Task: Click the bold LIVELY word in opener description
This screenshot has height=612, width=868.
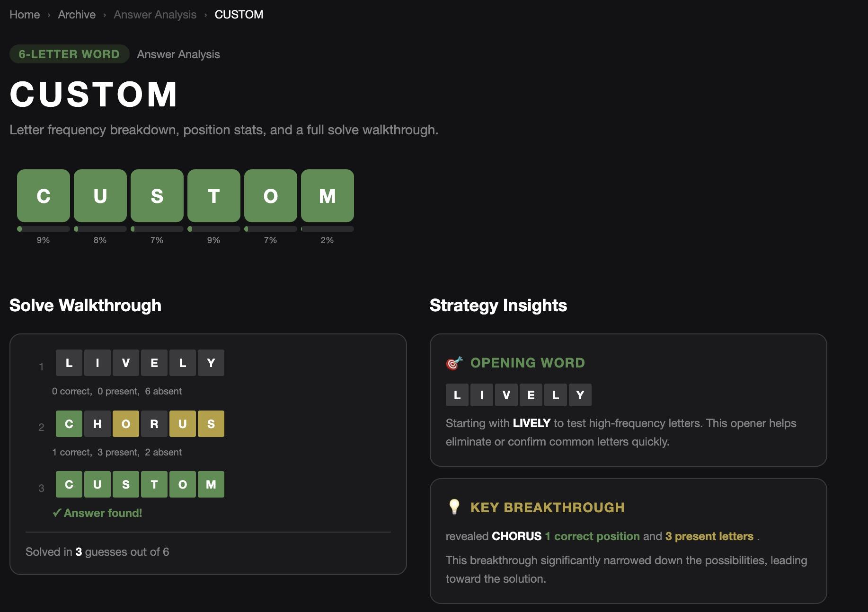Action: coord(531,423)
